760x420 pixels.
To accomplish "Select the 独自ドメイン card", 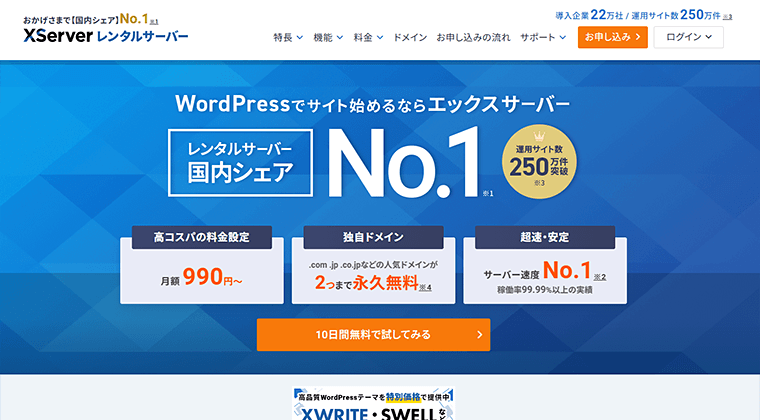I will pyautogui.click(x=373, y=265).
